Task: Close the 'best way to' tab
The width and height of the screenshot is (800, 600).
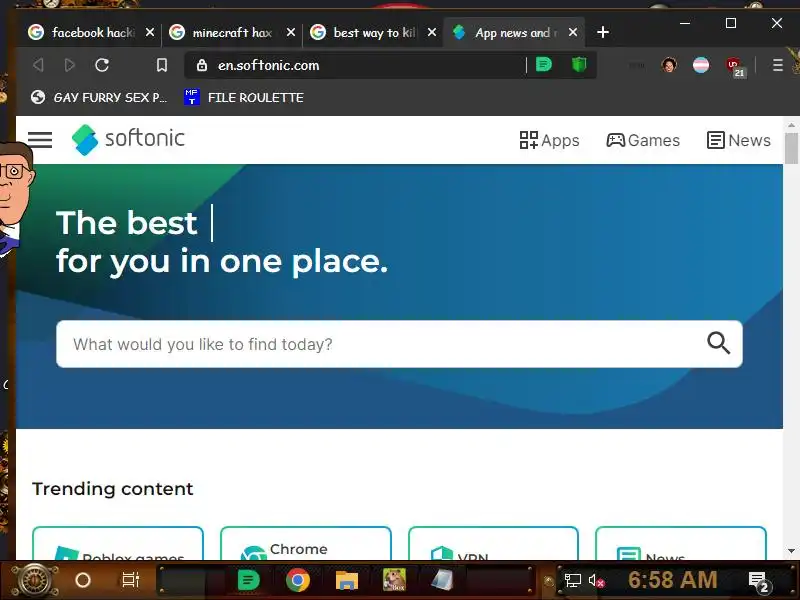Action: coord(432,32)
